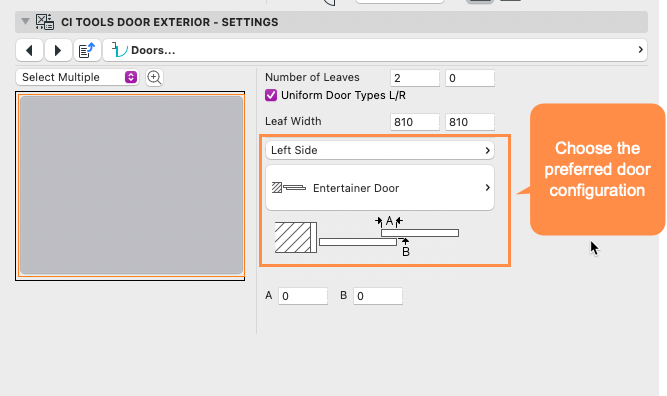Go to next settings page arrow
The width and height of the screenshot is (667, 396).
tap(58, 51)
